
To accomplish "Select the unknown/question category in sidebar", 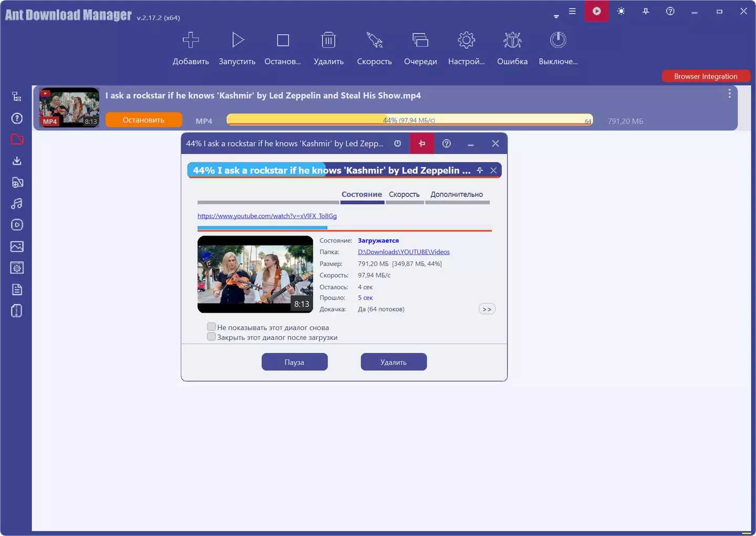I will [x=17, y=118].
